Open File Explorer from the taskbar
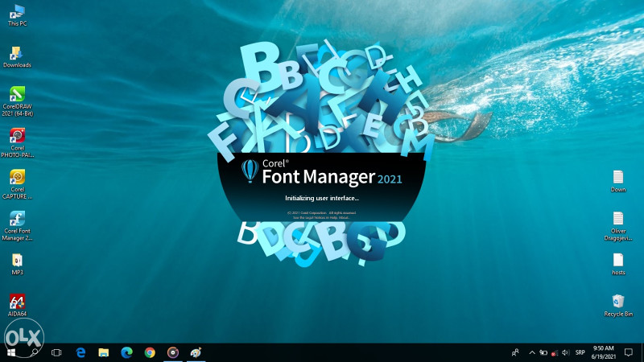 (x=104, y=352)
